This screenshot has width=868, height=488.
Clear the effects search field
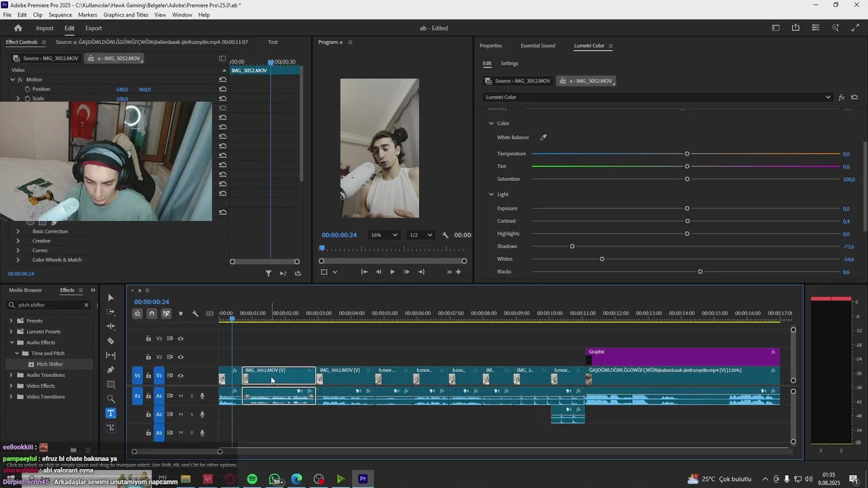pyautogui.click(x=86, y=305)
